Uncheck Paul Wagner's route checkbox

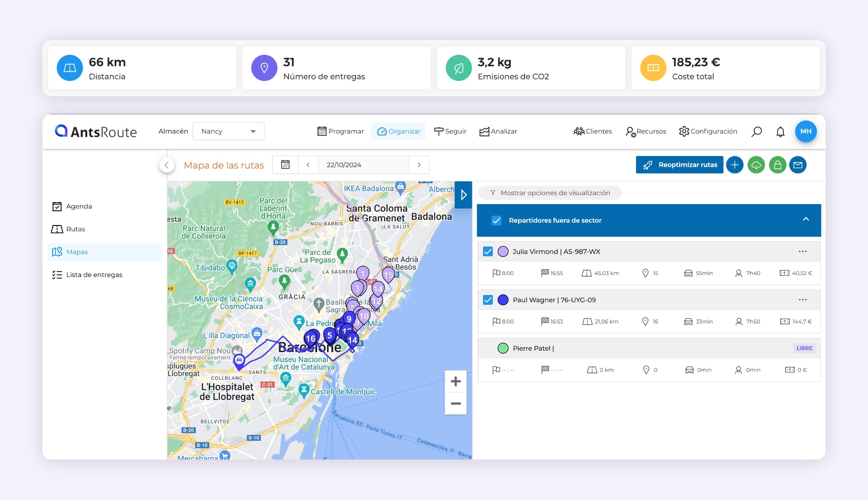point(488,299)
